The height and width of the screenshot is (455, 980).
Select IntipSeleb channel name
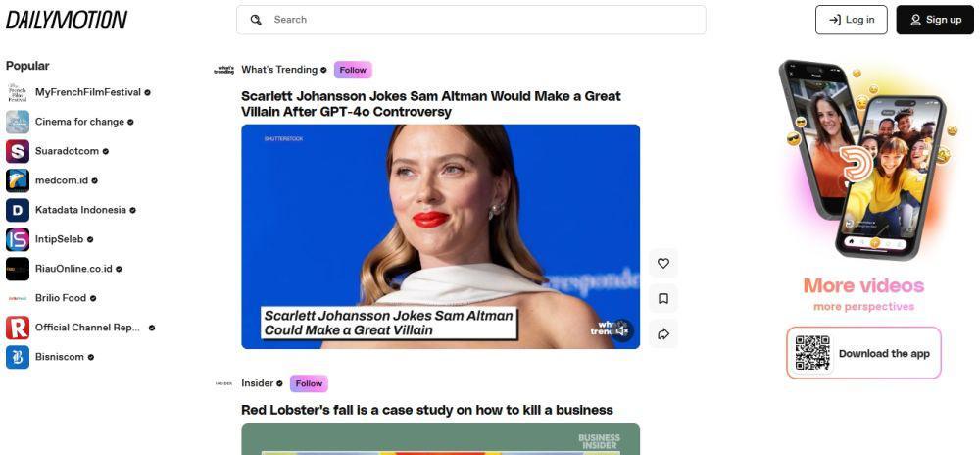click(x=60, y=239)
